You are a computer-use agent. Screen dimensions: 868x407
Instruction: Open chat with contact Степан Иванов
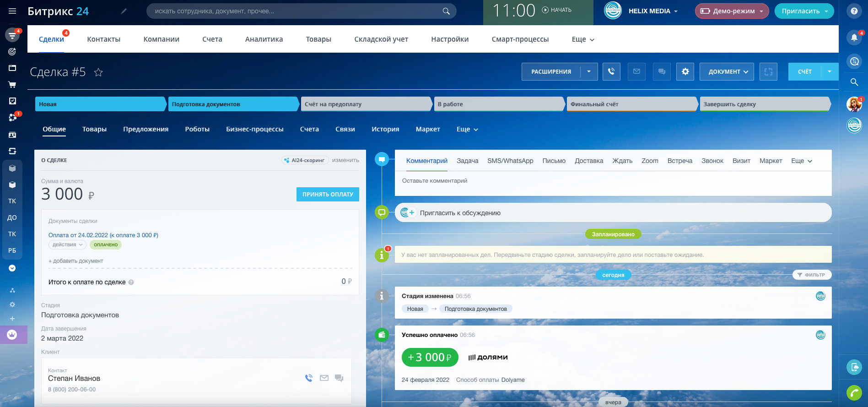coord(339,378)
